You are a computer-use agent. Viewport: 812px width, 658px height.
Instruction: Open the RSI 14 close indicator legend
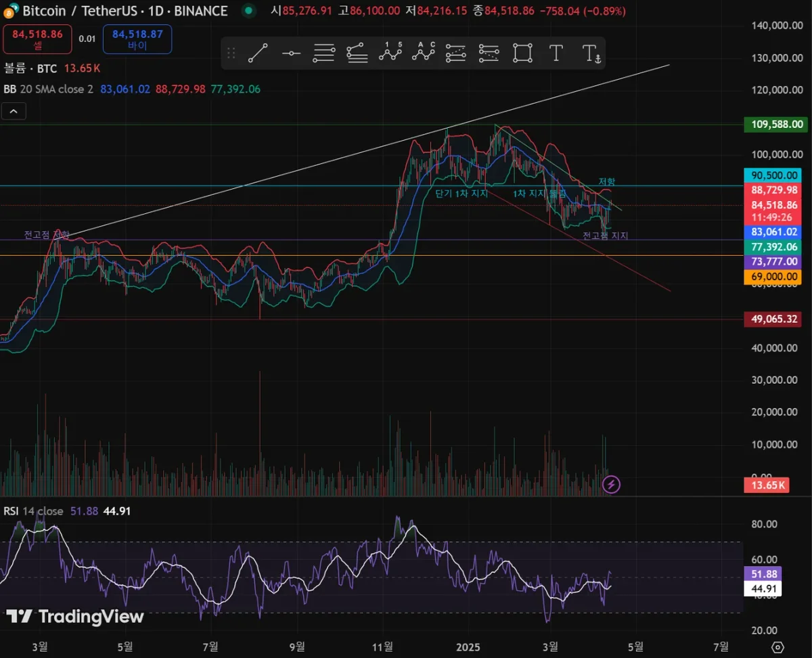tap(34, 511)
